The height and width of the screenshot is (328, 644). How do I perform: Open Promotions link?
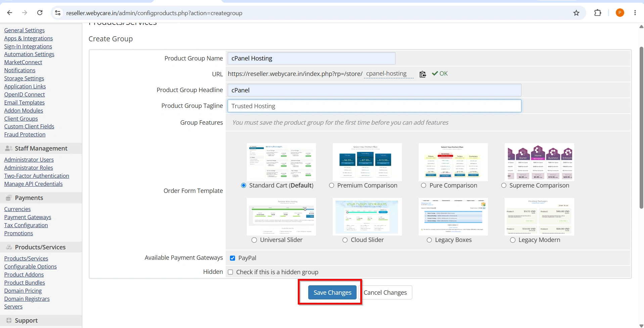coord(19,233)
